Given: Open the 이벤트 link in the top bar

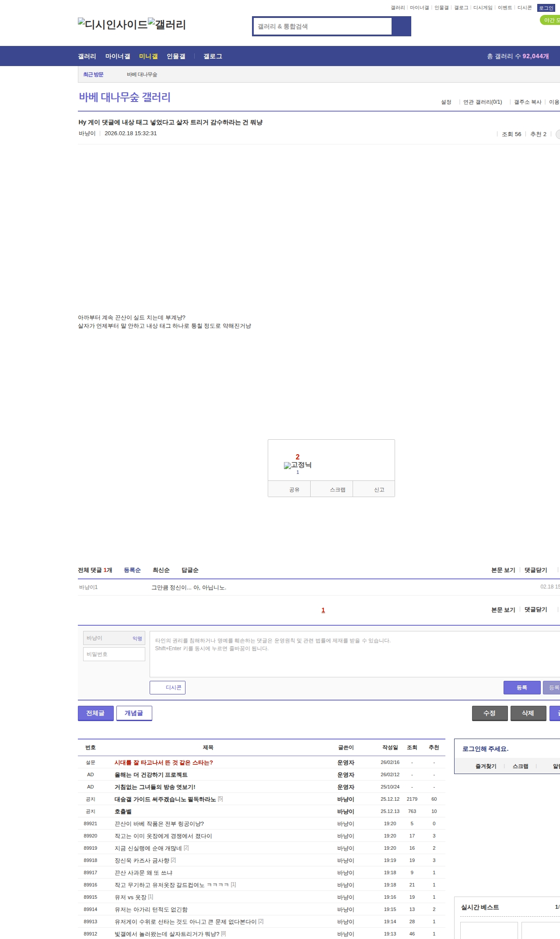Looking at the screenshot, I should click(505, 8).
